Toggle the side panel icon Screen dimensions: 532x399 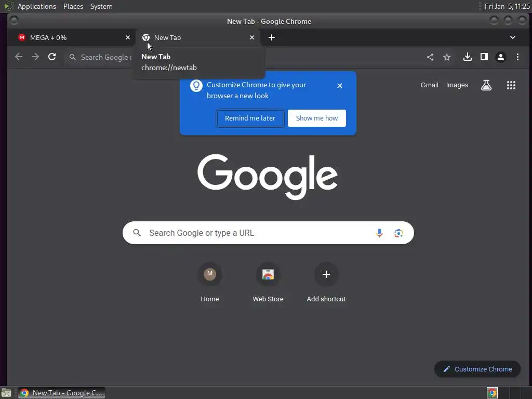point(484,57)
